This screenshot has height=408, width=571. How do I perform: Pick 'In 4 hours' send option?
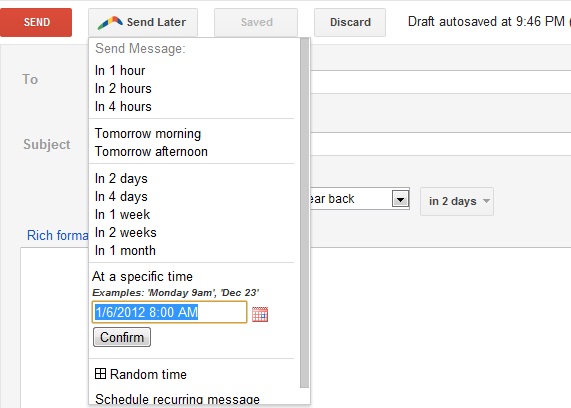point(123,106)
